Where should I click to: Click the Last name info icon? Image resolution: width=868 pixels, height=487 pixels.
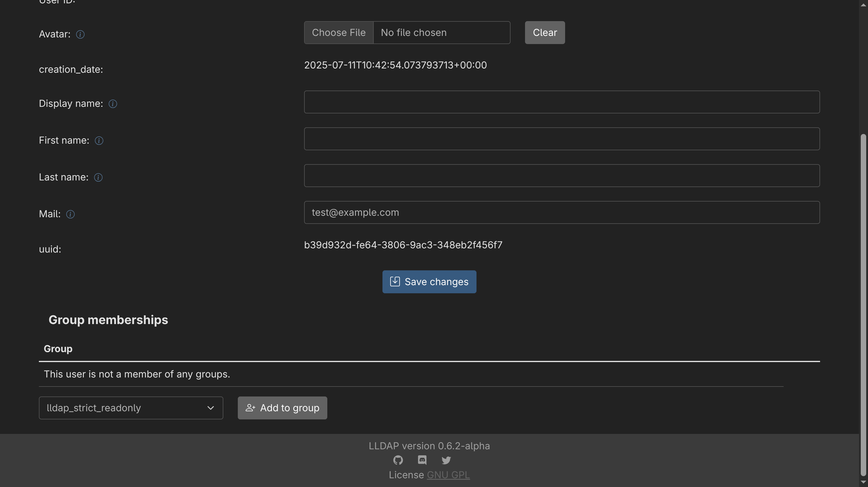tap(98, 177)
